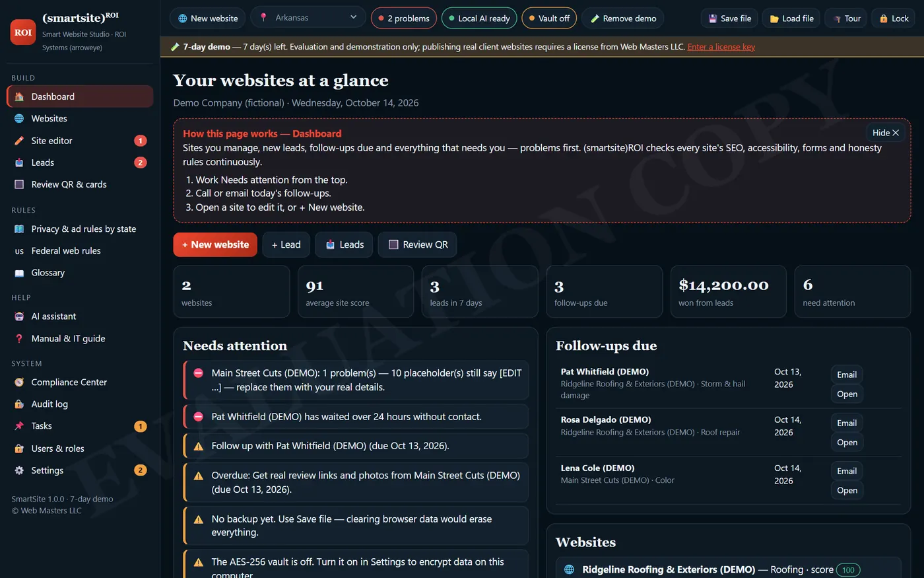Click the Site editor pencil icon
Image resolution: width=924 pixels, height=578 pixels.
pyautogui.click(x=19, y=141)
